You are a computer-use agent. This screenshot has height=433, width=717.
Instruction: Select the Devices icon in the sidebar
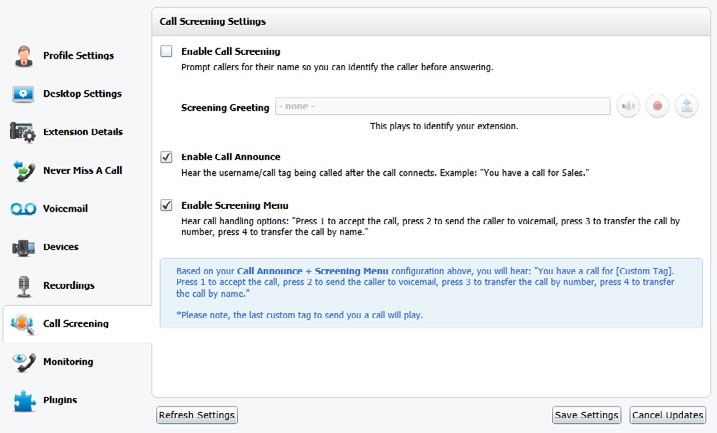(x=23, y=247)
